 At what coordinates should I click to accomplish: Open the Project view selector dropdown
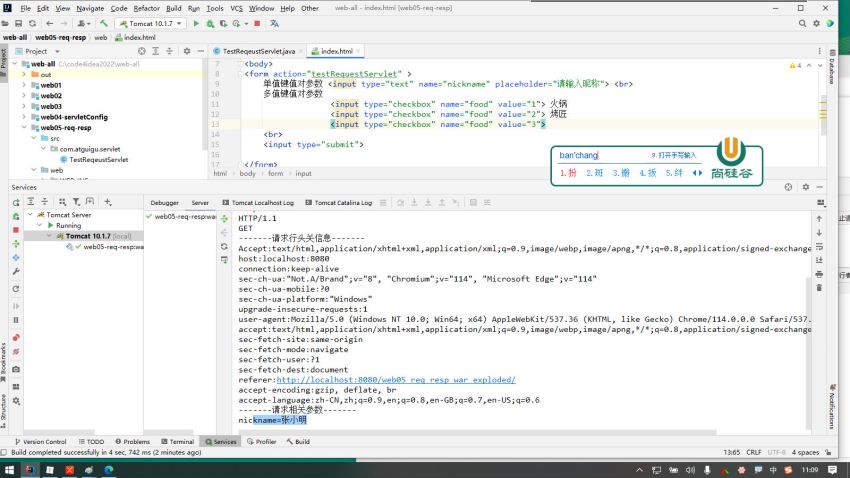(x=40, y=51)
